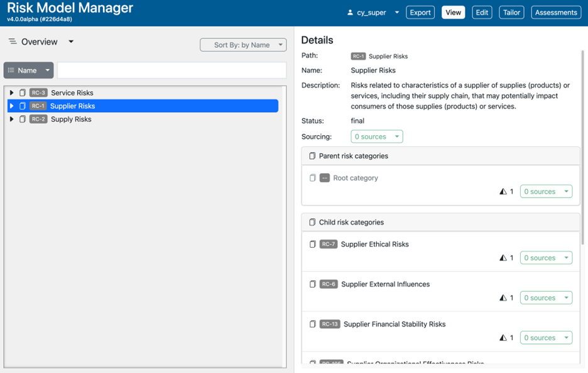Click warning icon under Supplier External Influences

[x=503, y=298]
